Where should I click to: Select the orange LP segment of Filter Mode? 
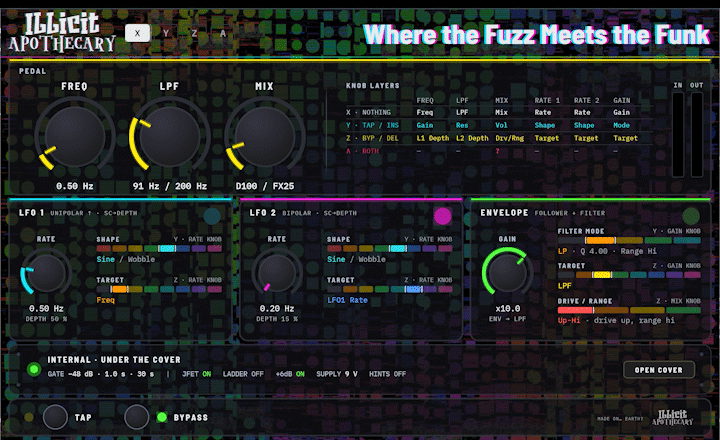coord(600,240)
